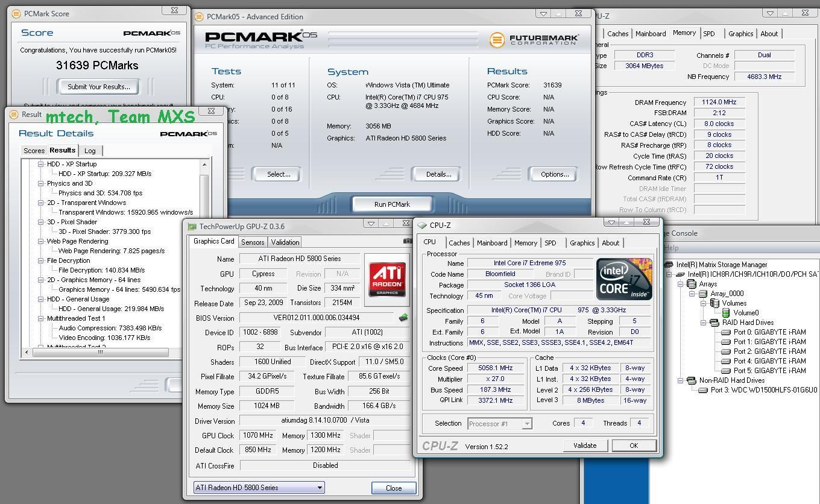Open the Processor #1 selection dropdown
Screen dimensions: 820x504
[x=527, y=423]
